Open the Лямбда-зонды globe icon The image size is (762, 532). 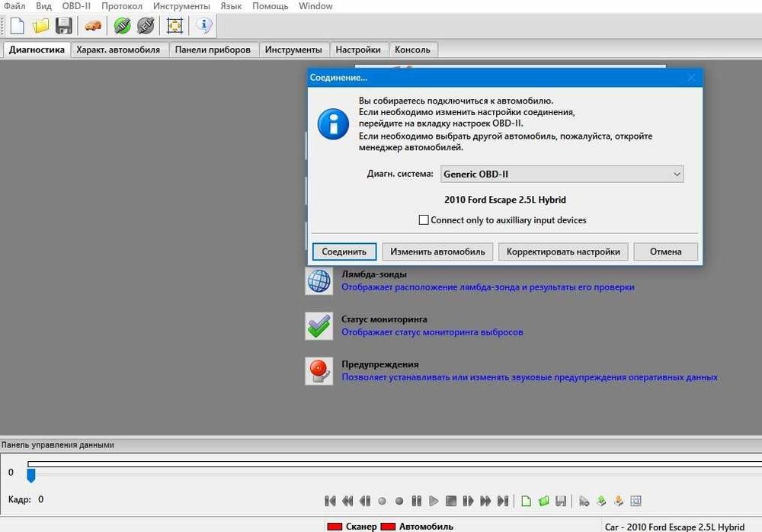pyautogui.click(x=319, y=280)
